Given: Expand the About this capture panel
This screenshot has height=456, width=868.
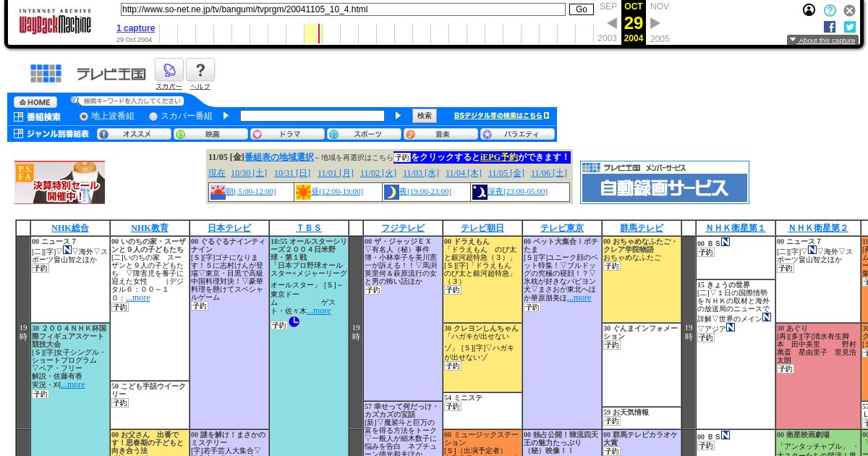Looking at the screenshot, I should click(822, 41).
